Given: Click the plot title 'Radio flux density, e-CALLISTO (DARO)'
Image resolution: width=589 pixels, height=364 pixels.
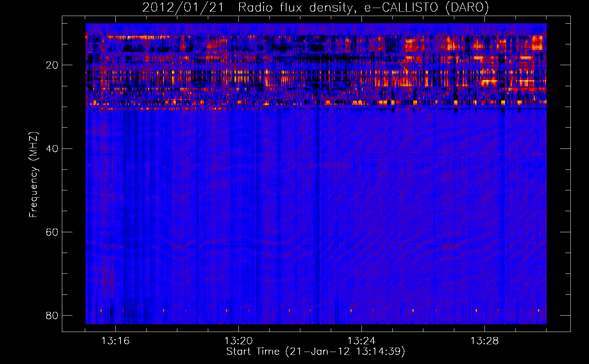Looking at the screenshot, I should [x=363, y=8].
